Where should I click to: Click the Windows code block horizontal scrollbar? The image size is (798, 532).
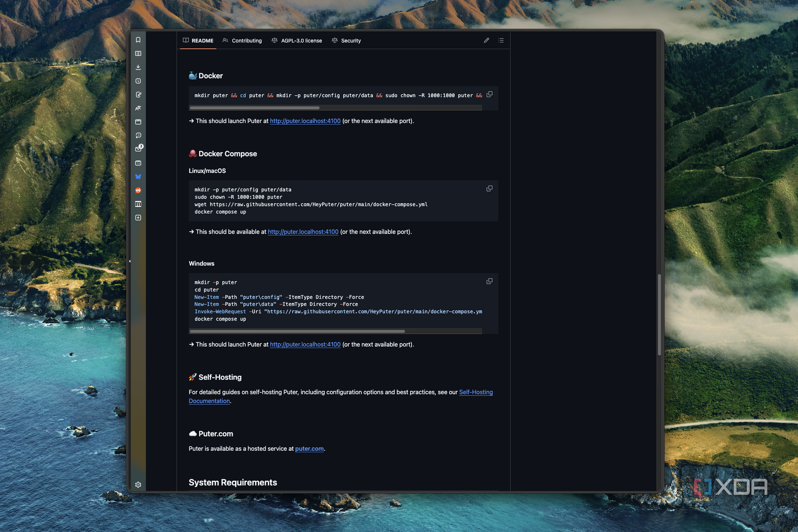point(297,331)
